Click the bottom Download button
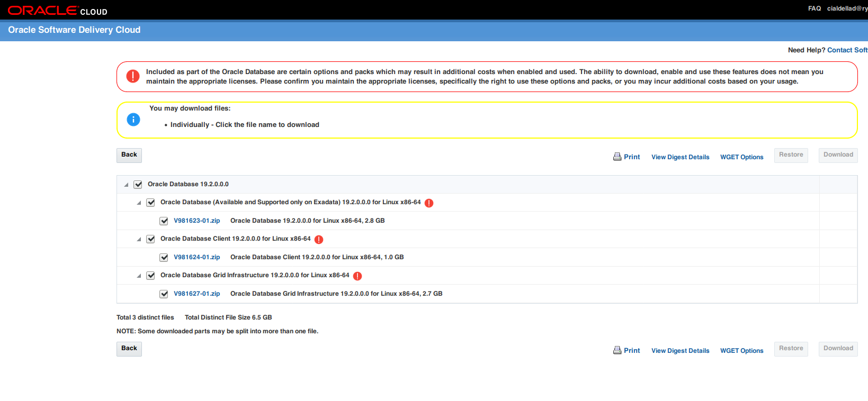 [838, 349]
